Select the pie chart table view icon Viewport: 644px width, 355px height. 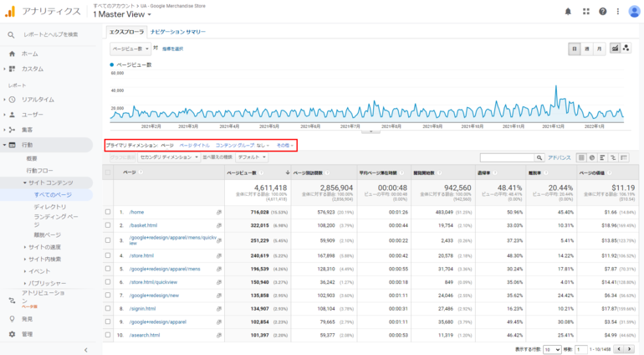pyautogui.click(x=592, y=157)
